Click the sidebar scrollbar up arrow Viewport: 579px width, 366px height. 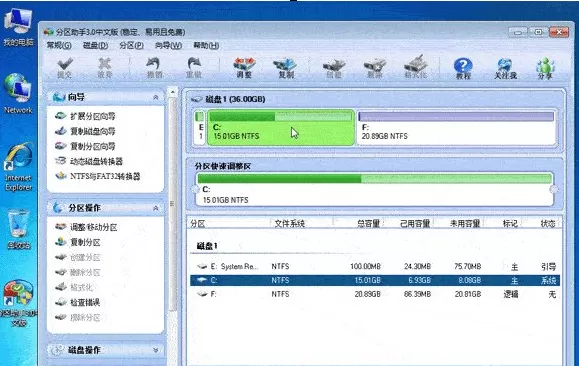[172, 91]
